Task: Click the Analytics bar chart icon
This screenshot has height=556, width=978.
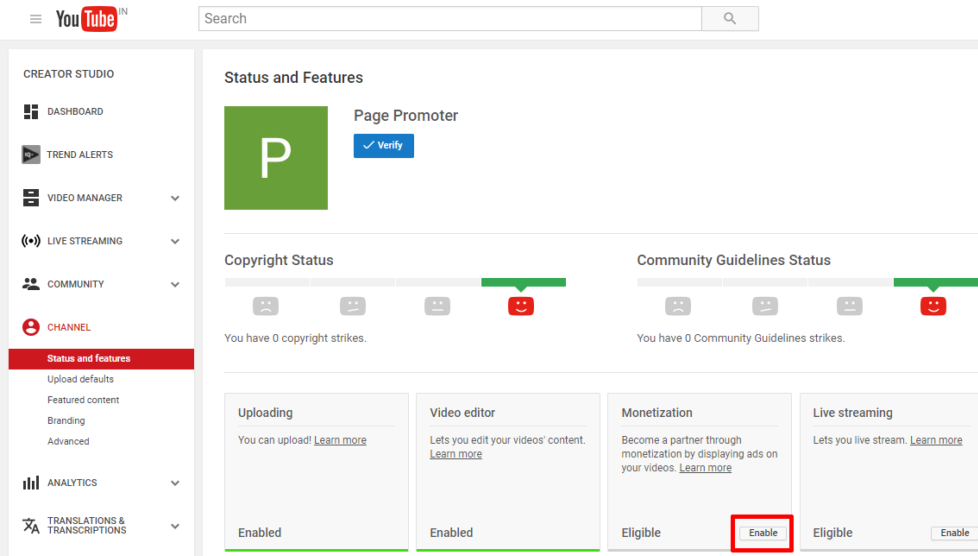Action: (31, 482)
